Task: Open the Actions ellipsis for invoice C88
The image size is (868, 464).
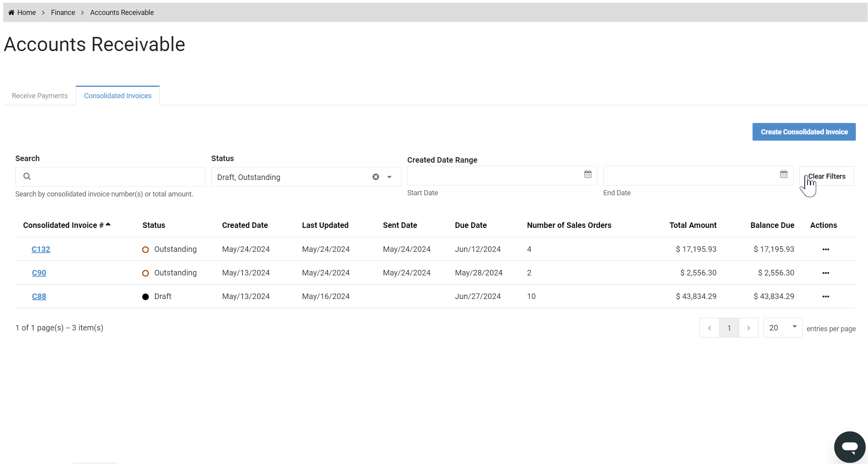Action: [826, 297]
